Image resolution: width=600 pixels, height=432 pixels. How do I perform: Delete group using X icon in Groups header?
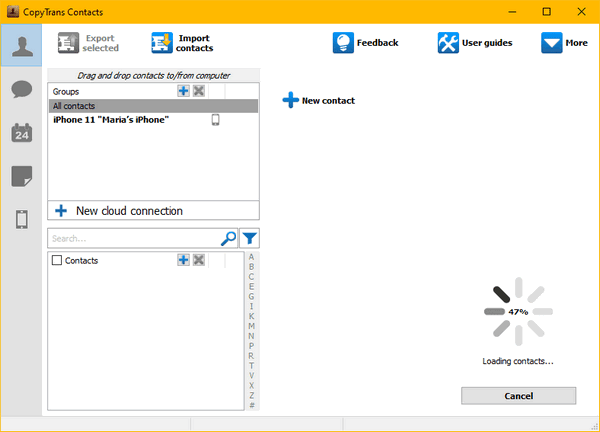click(x=199, y=91)
